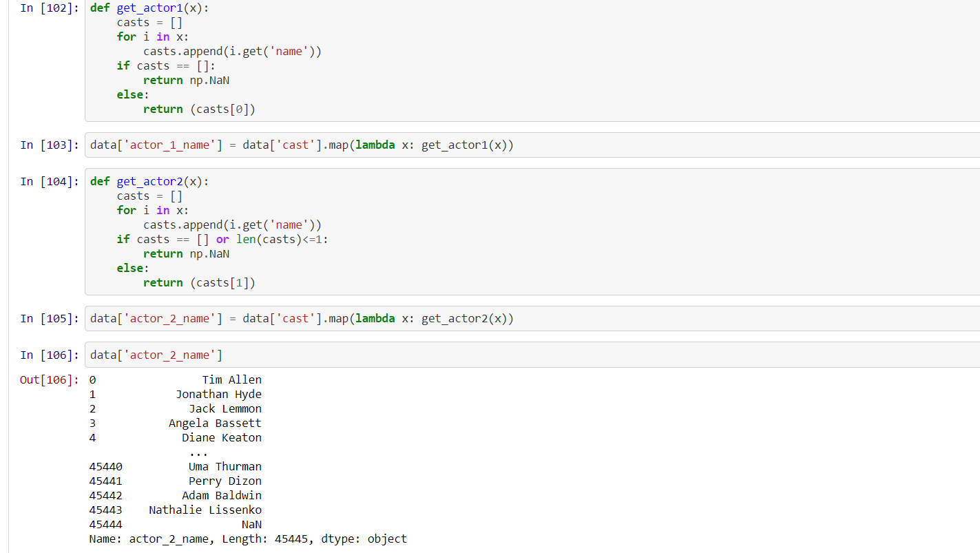The image size is (980, 553).
Task: Click 'return (casts[0])' line in get_actor1
Action: pos(199,109)
